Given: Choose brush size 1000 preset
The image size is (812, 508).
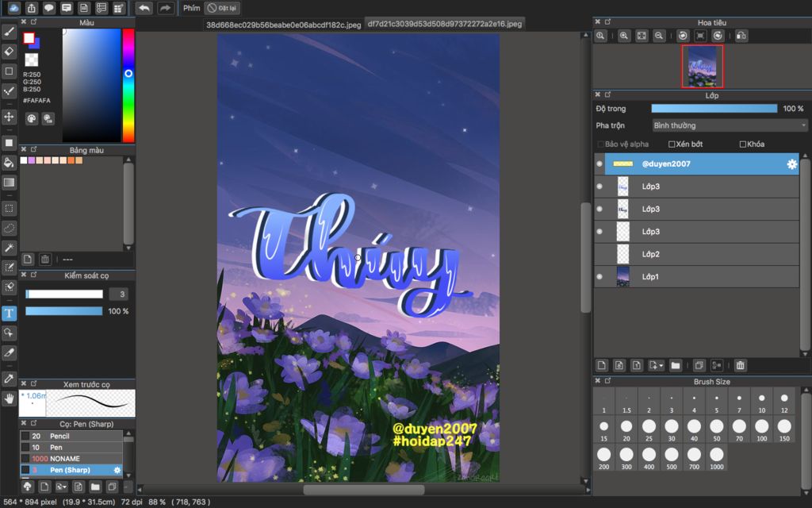Looking at the screenshot, I should [x=717, y=458].
